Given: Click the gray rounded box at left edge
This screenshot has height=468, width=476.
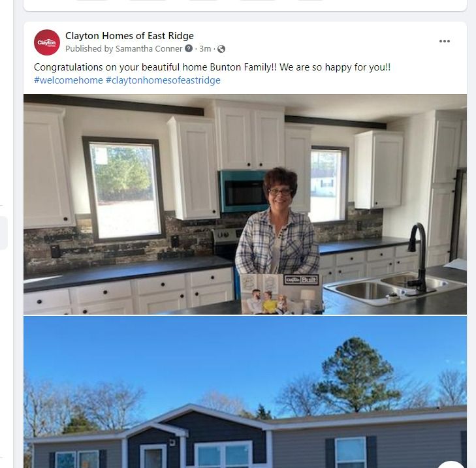Looking at the screenshot, I should point(4,233).
